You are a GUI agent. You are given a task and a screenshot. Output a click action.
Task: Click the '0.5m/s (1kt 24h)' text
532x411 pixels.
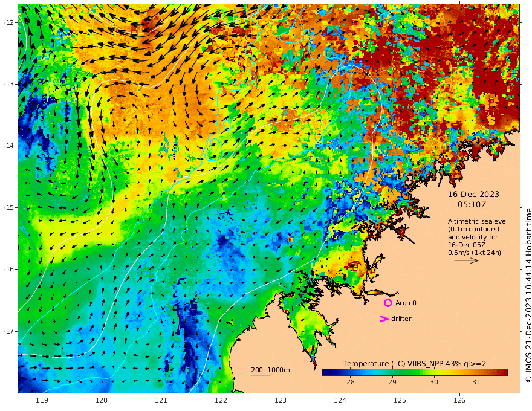(475, 253)
